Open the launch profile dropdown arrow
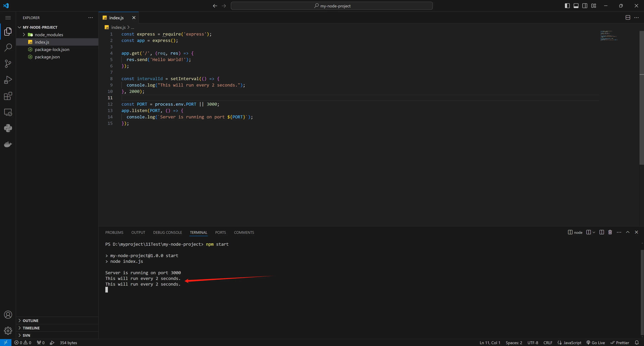This screenshot has height=346, width=644. tap(594, 232)
